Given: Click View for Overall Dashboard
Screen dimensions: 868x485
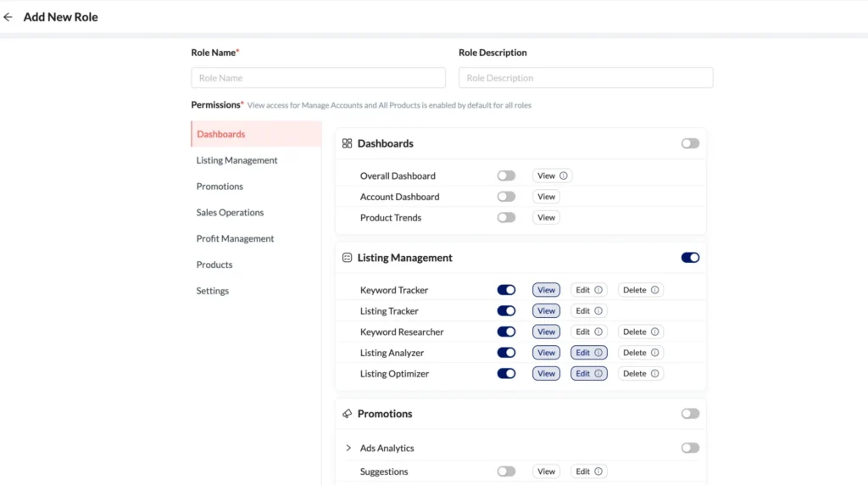Looking at the screenshot, I should click(x=552, y=176).
